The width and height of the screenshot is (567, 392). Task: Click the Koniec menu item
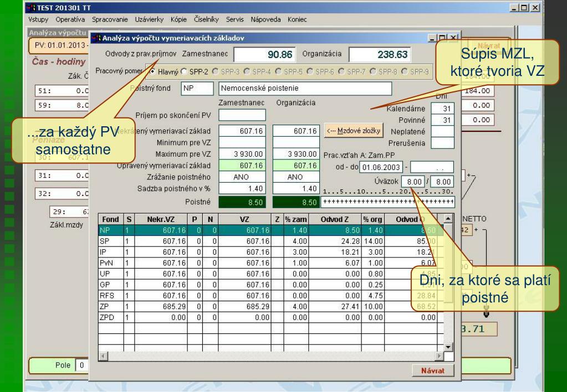coord(297,19)
